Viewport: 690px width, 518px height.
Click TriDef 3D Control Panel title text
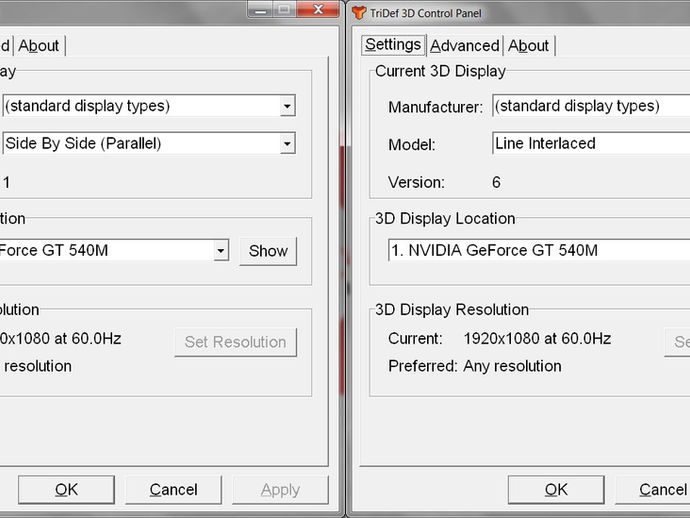[426, 13]
